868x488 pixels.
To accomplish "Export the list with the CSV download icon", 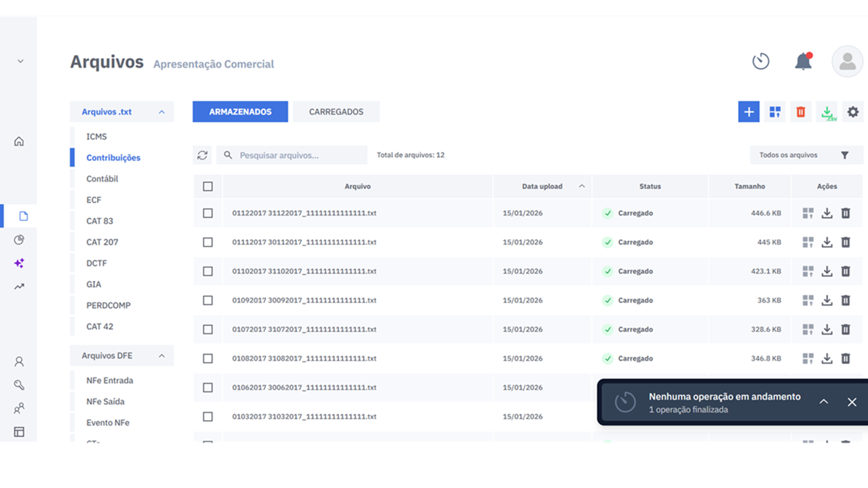I will coord(827,112).
